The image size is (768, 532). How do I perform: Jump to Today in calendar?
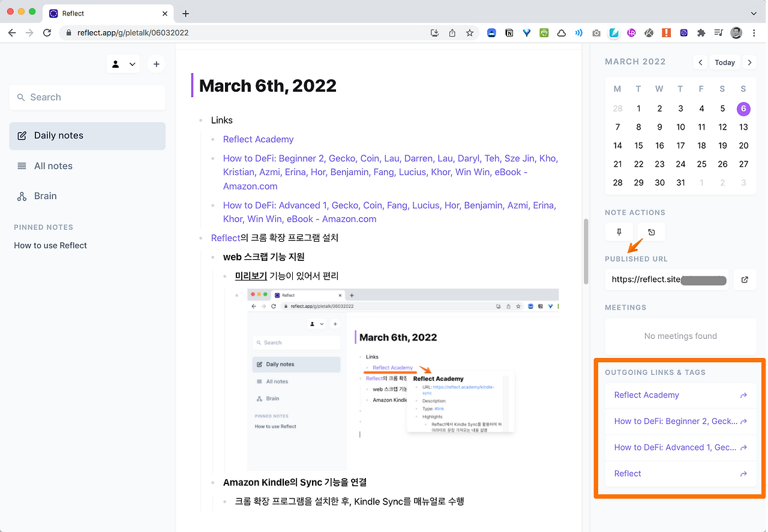point(725,62)
